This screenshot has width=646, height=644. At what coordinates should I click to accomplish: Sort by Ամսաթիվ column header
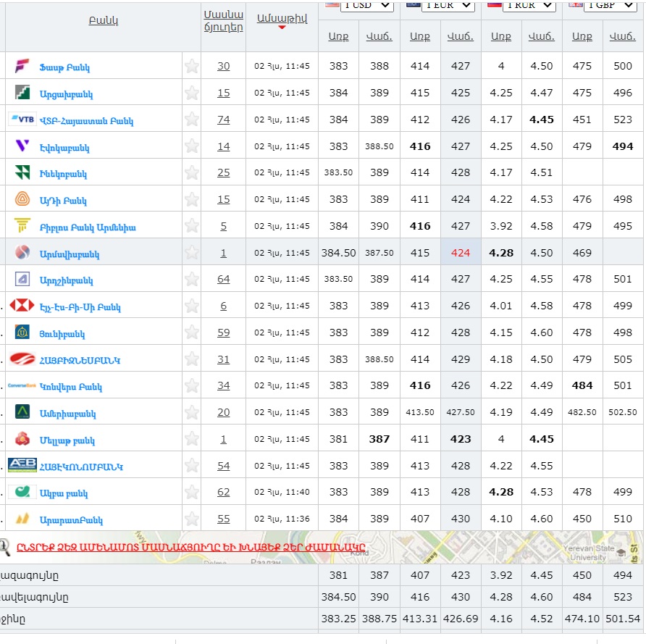(x=282, y=18)
